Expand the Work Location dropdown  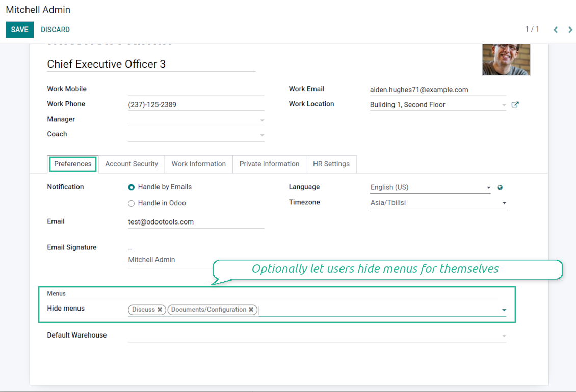tap(504, 105)
